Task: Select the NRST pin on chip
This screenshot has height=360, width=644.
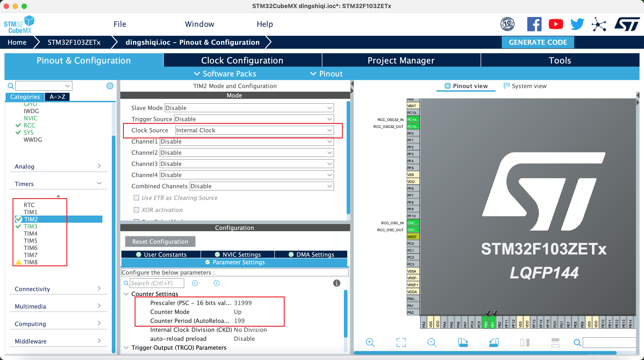Action: (x=413, y=237)
